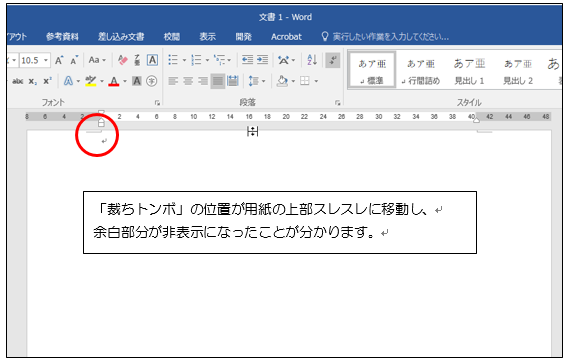Apply yellow text highlight color
Viewport: 567px width, 361px height.
point(90,81)
